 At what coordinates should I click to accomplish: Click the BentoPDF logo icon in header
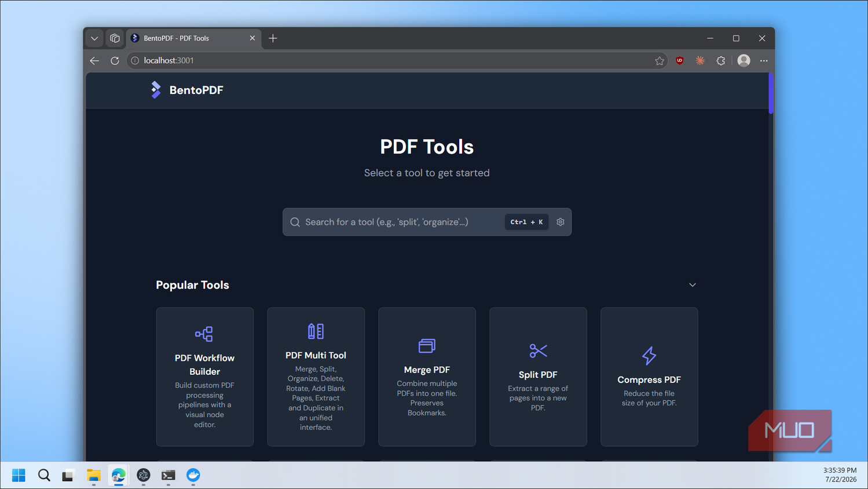(x=156, y=90)
